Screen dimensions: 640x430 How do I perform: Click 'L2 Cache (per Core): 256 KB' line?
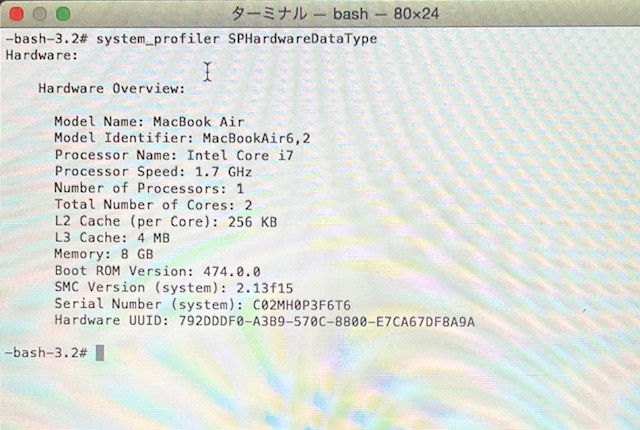coord(166,221)
